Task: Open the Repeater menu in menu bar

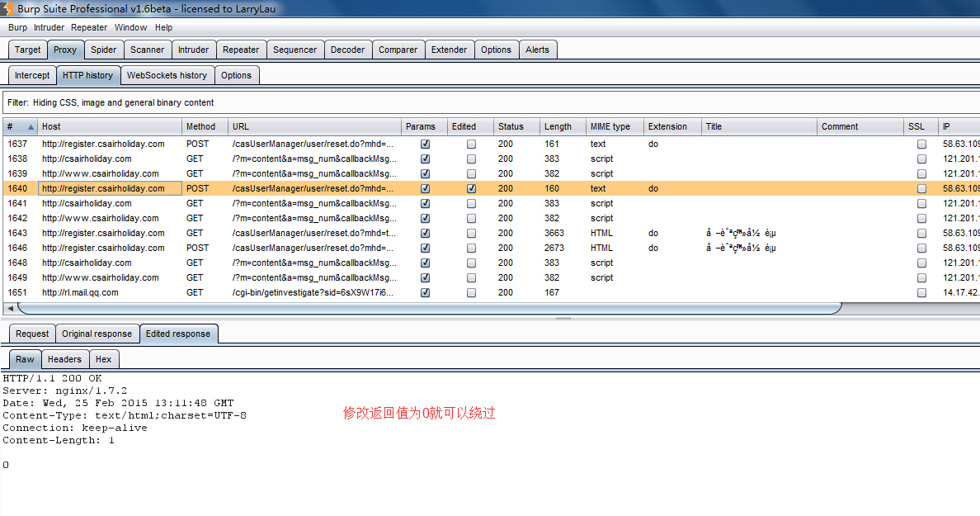Action: 89,27
